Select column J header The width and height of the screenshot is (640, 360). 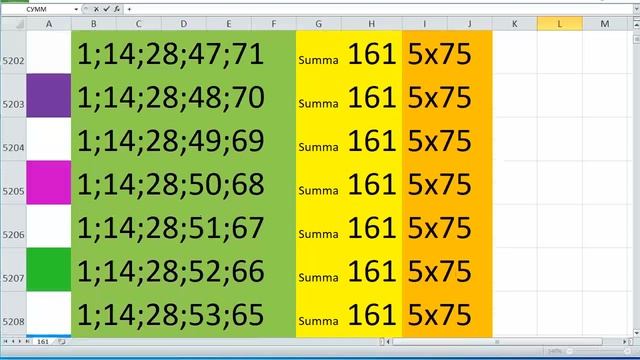[x=469, y=24]
